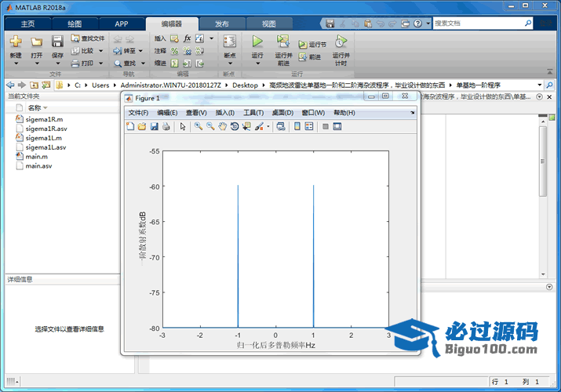Switch to the View (视图) tab

coord(268,24)
